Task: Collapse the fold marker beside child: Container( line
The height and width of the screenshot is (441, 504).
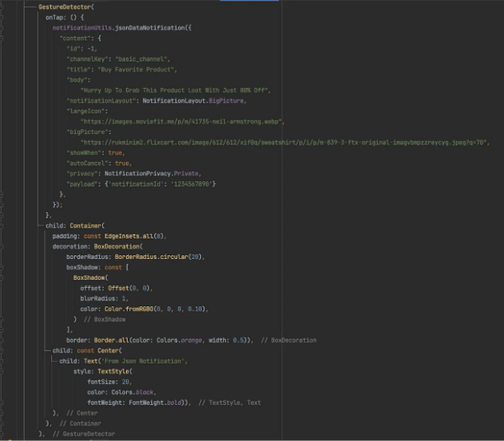Action: [2, 225]
